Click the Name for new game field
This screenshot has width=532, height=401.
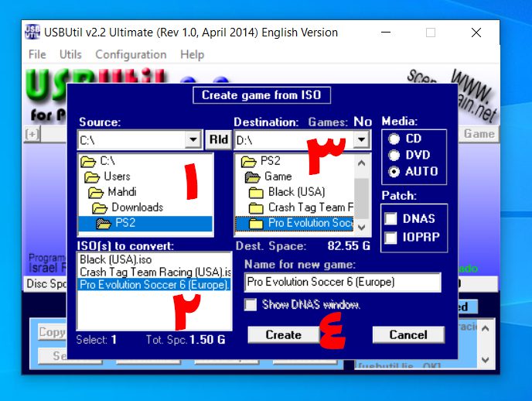pos(343,282)
